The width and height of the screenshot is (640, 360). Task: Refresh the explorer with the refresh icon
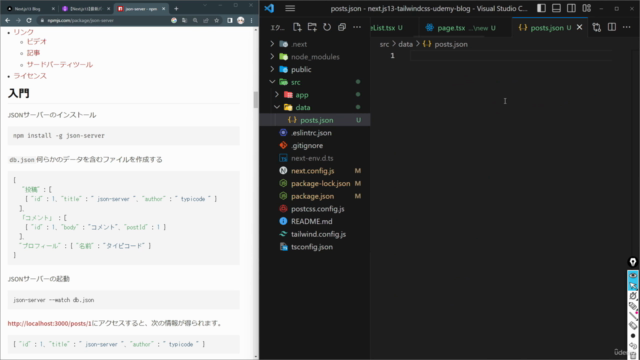(x=327, y=27)
